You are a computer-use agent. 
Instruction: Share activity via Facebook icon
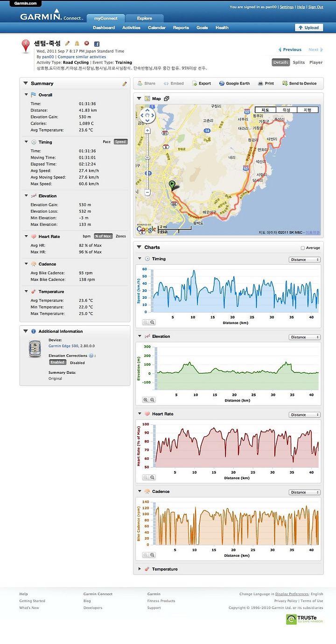tap(97, 43)
